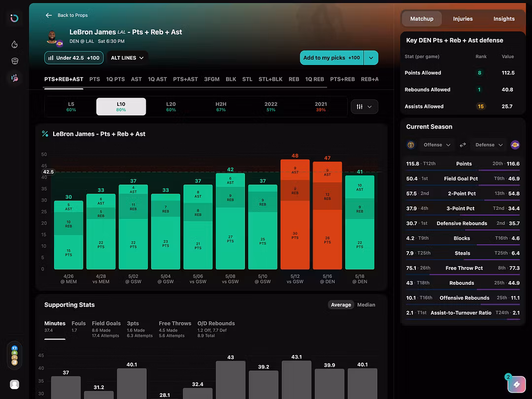This screenshot has width=532, height=399.
Task: Click Under 42.5 +100 button
Action: point(74,58)
